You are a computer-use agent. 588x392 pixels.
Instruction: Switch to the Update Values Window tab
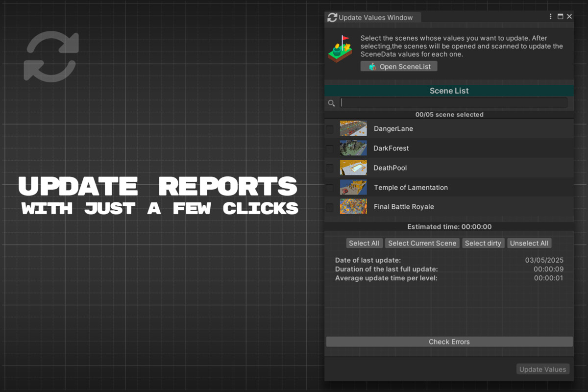(x=375, y=18)
